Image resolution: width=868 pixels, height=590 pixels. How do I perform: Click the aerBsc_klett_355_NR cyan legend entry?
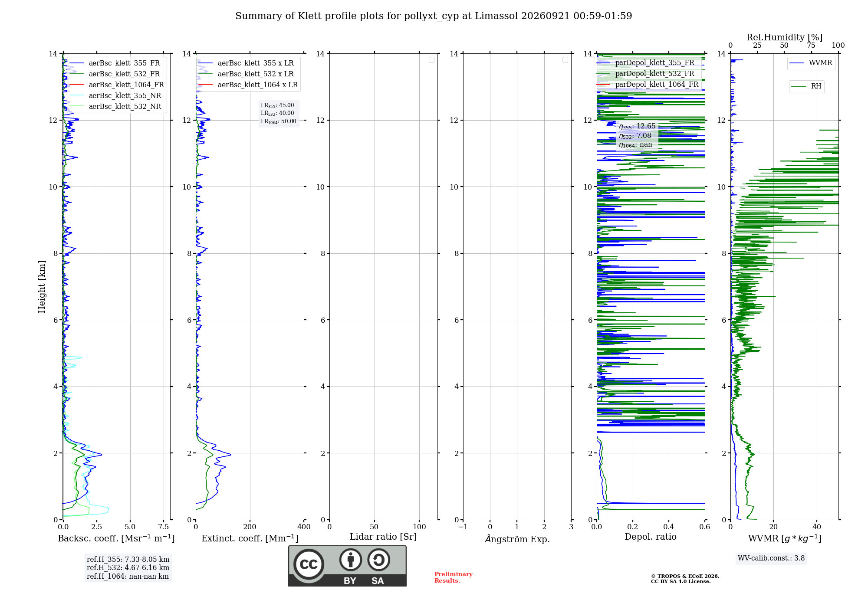tap(115, 95)
